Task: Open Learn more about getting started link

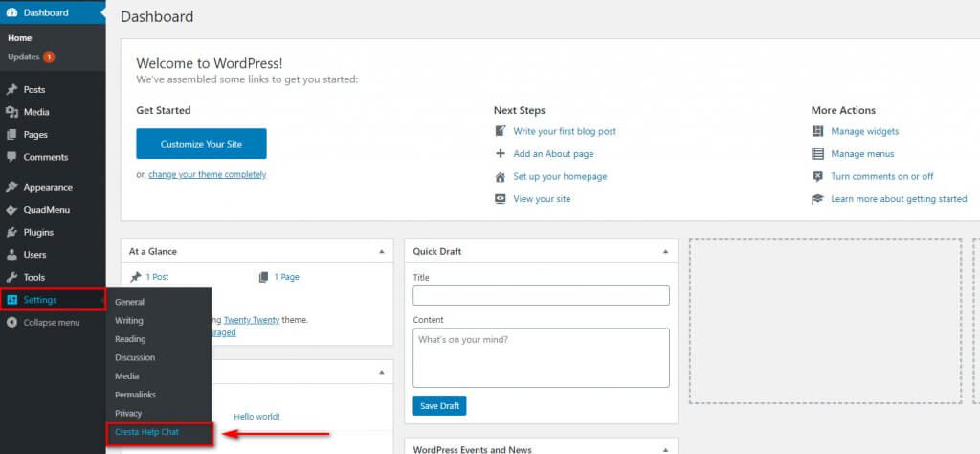Action: click(899, 199)
